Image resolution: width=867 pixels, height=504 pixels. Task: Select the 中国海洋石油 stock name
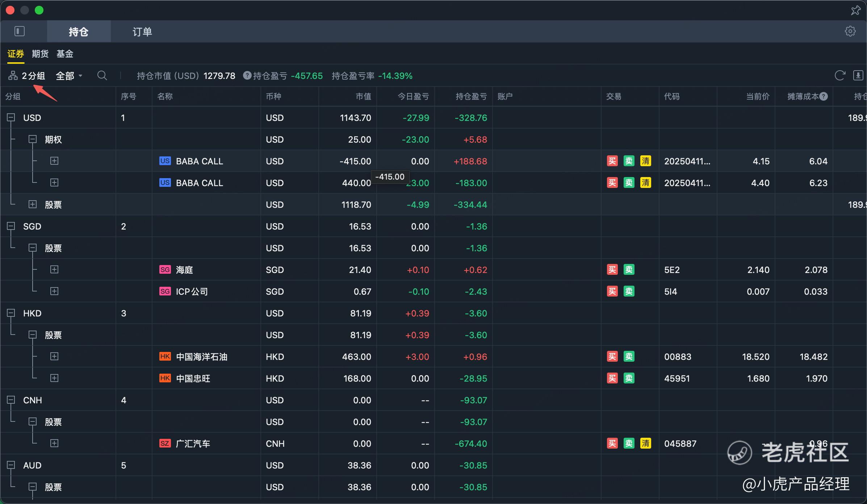pos(202,357)
